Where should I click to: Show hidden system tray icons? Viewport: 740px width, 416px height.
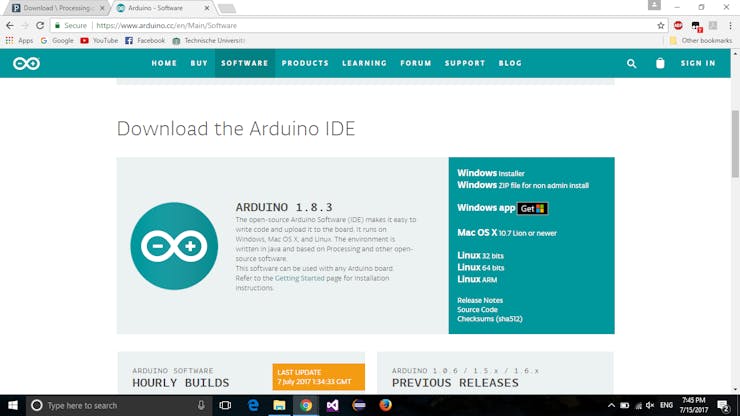click(x=611, y=405)
